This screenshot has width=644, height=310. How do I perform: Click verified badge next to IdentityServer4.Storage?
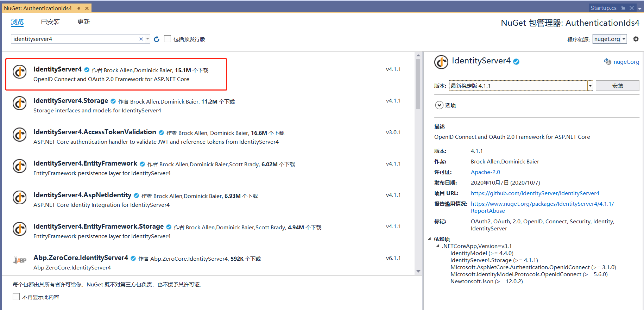click(x=113, y=101)
